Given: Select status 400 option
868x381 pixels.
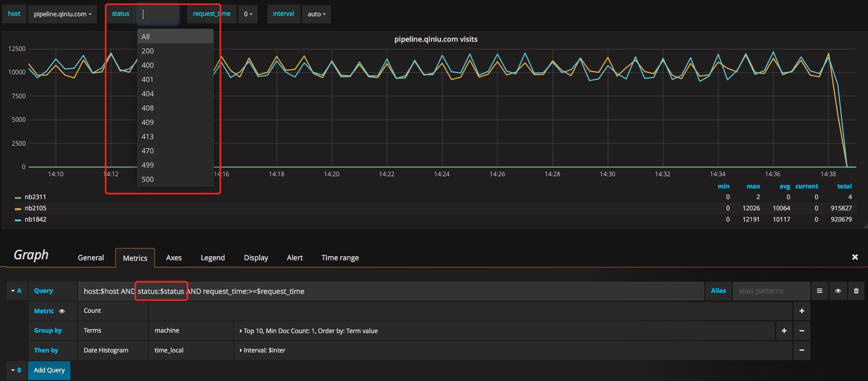Looking at the screenshot, I should click(175, 65).
